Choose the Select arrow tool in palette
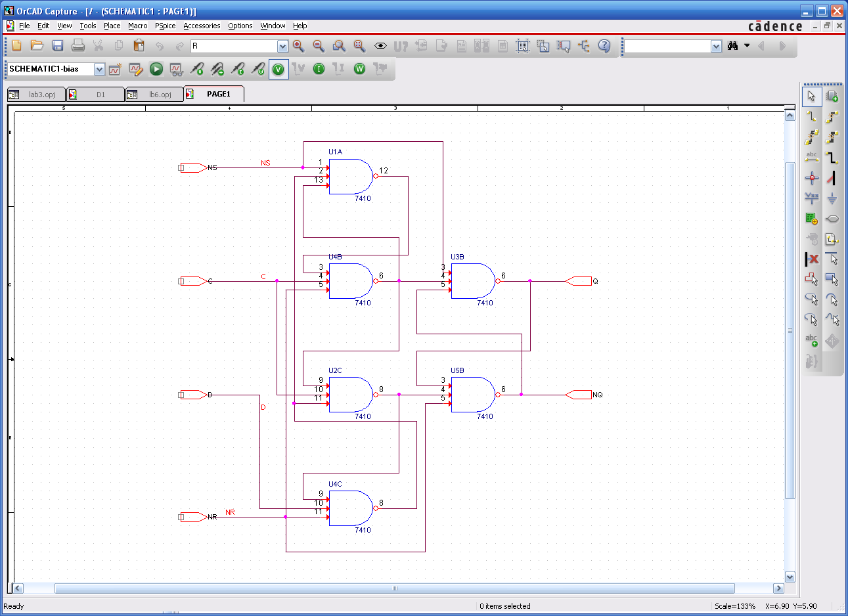Screen dimensions: 848x616 pyautogui.click(x=812, y=97)
